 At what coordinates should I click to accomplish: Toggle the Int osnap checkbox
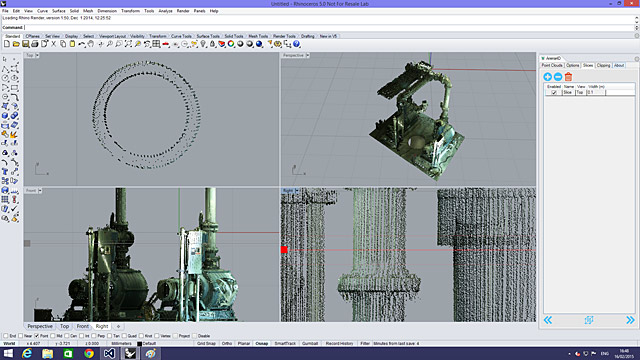pyautogui.click(x=81, y=336)
